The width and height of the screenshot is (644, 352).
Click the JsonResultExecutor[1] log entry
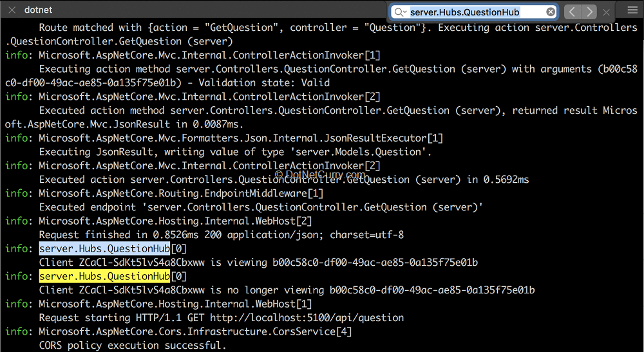[x=241, y=138]
